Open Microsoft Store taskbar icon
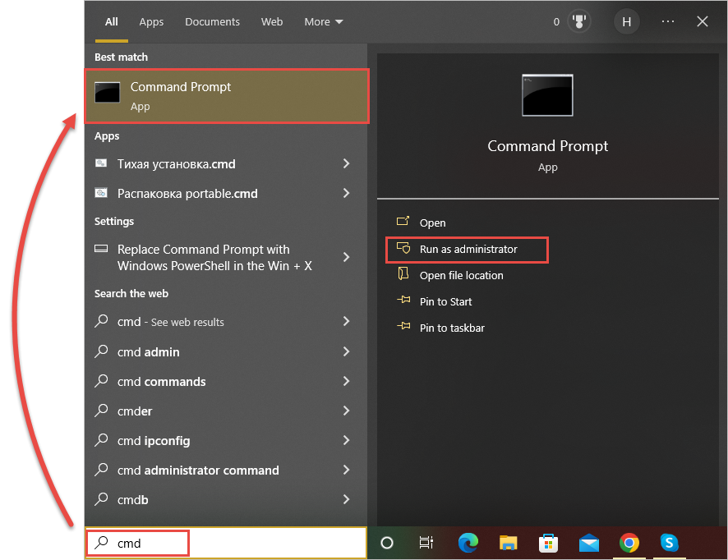The image size is (728, 560). point(549,543)
